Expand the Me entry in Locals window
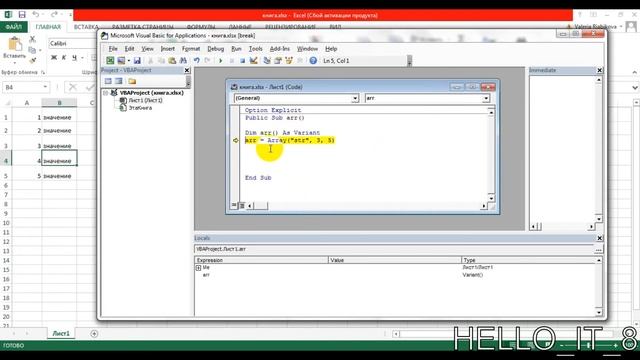The height and width of the screenshot is (360, 640). (198, 268)
